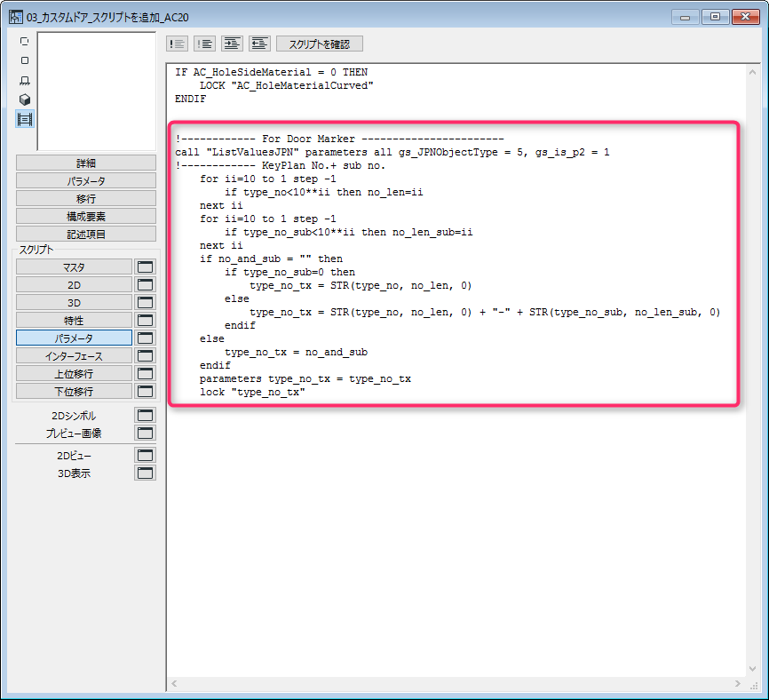Place cursor on the top ENDIF line

click(190, 99)
